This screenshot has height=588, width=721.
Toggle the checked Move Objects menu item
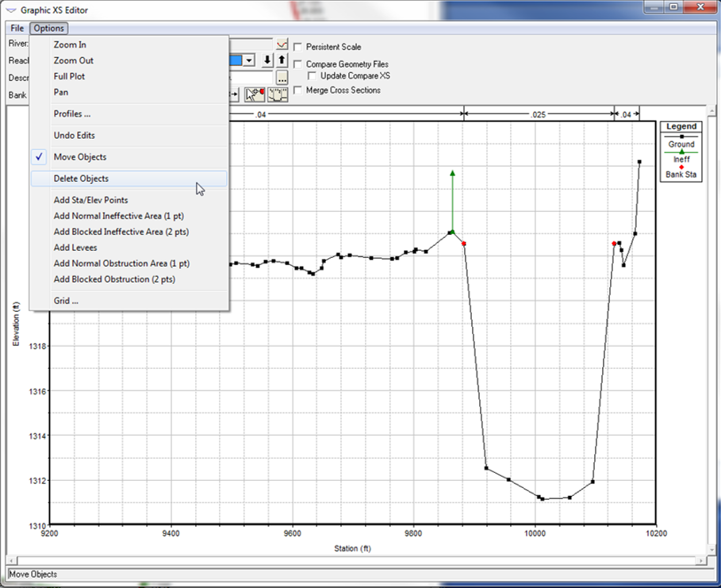[129, 157]
